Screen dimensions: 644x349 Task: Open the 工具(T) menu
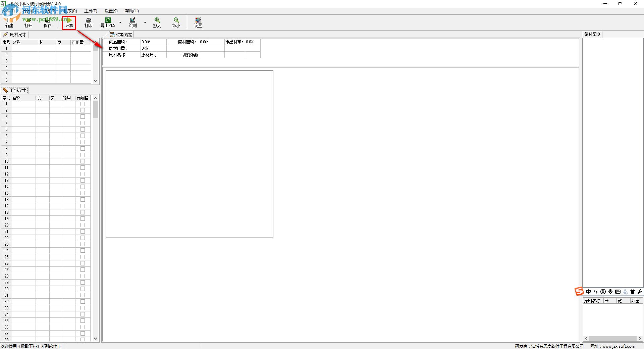tap(91, 11)
